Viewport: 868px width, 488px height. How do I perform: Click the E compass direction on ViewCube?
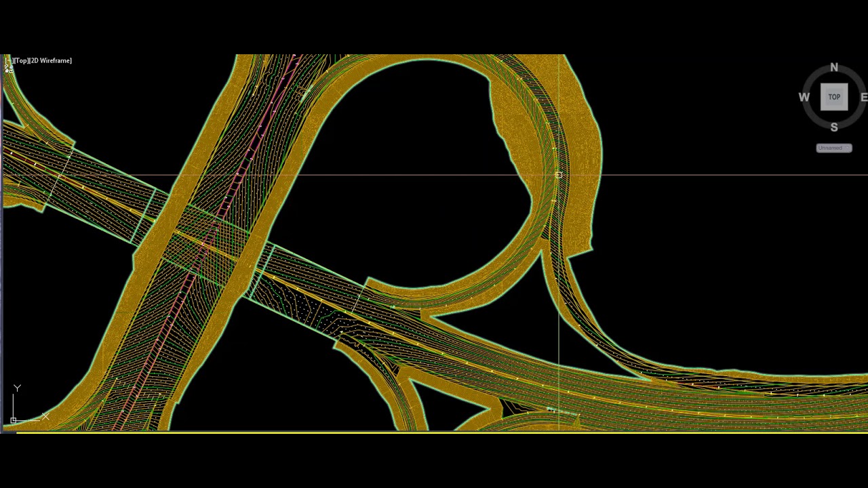tap(864, 98)
